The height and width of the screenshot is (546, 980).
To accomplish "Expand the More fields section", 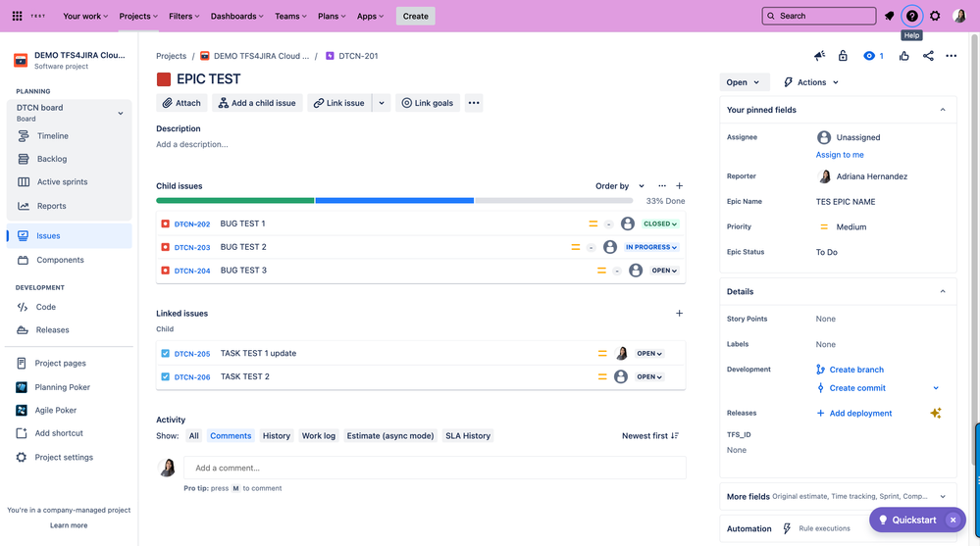I will click(x=943, y=497).
